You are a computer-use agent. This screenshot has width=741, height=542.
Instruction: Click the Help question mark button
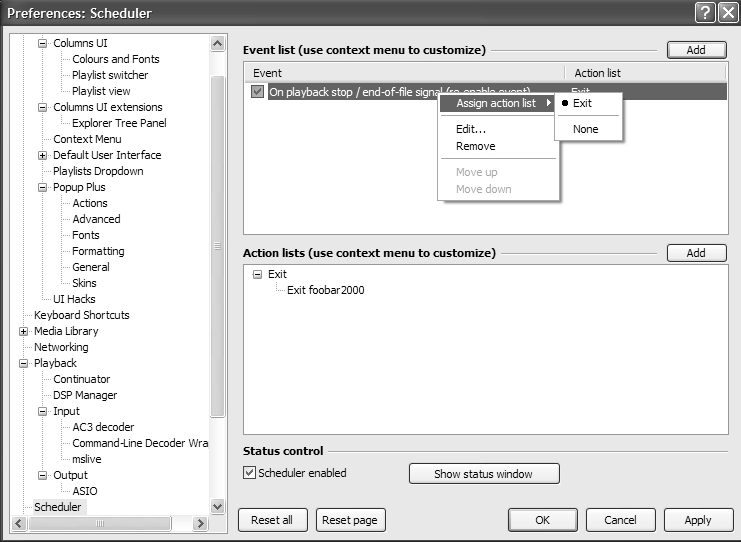point(704,12)
